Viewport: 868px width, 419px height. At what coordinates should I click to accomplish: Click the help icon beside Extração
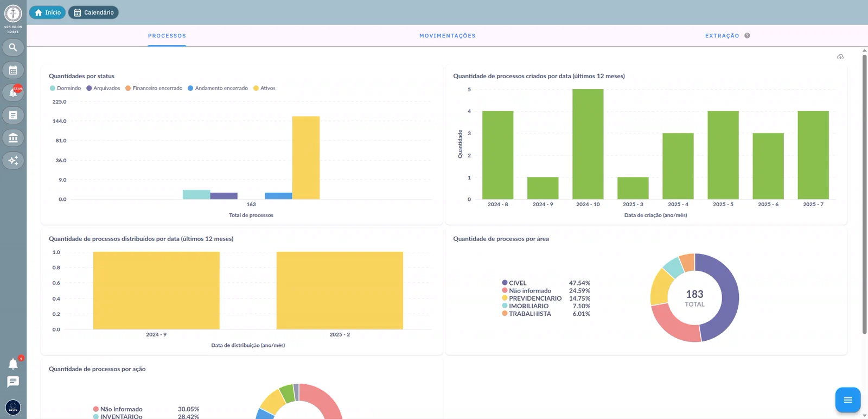pos(747,36)
